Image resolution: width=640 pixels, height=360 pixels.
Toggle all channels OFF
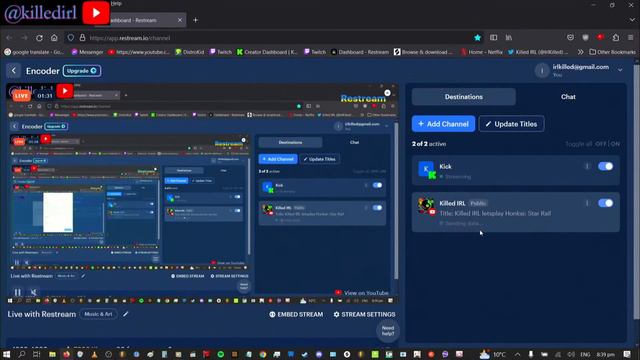600,144
